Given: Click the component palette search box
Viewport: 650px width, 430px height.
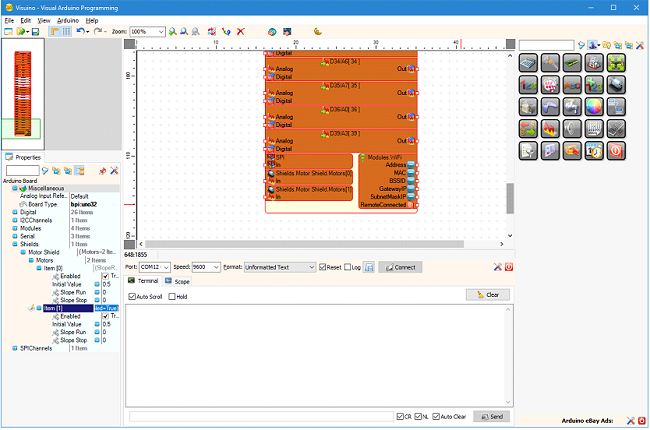Looking at the screenshot, I should 546,45.
